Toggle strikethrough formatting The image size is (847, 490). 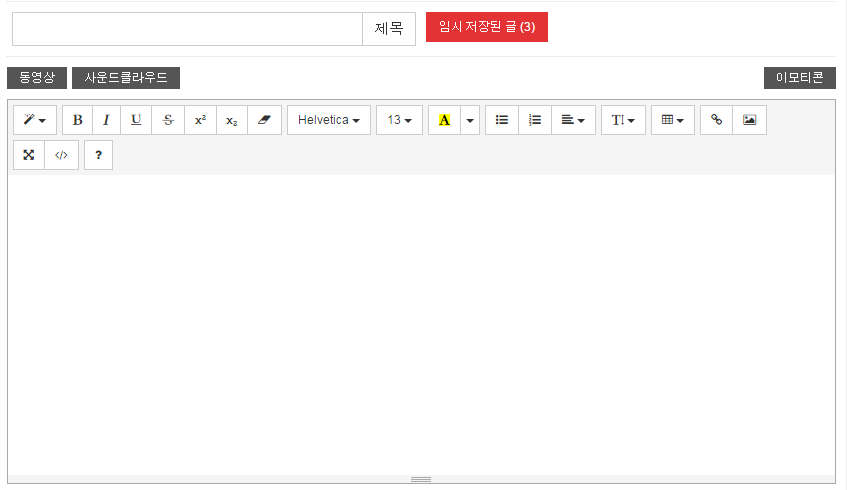(x=168, y=120)
